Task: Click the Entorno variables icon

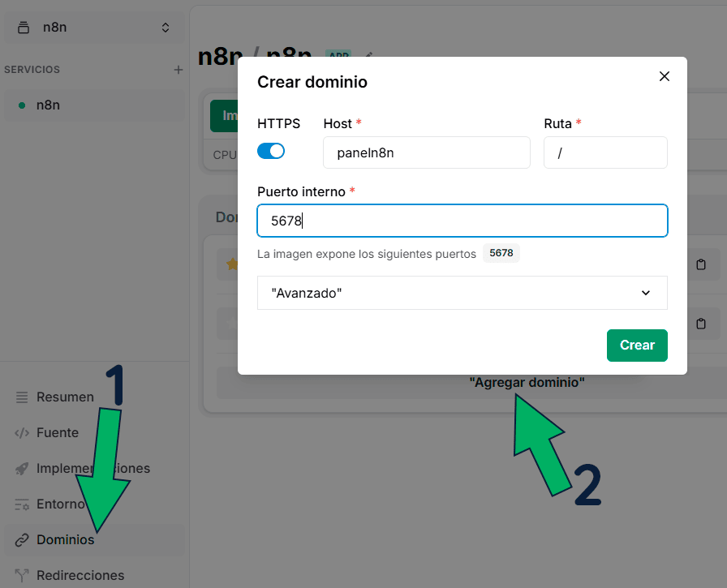Action: pyautogui.click(x=22, y=504)
